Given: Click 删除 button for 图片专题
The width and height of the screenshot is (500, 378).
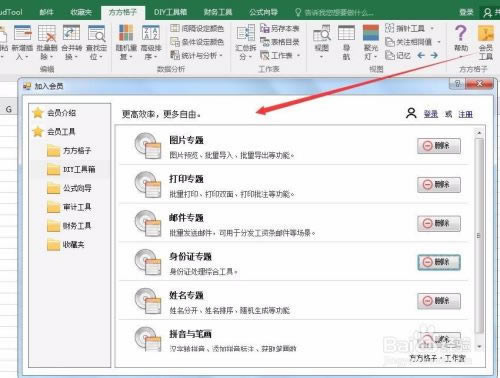Looking at the screenshot, I should [x=439, y=146].
